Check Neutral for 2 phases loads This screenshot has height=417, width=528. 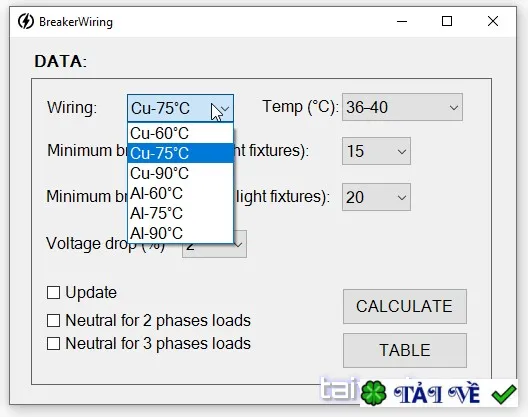pyautogui.click(x=54, y=320)
